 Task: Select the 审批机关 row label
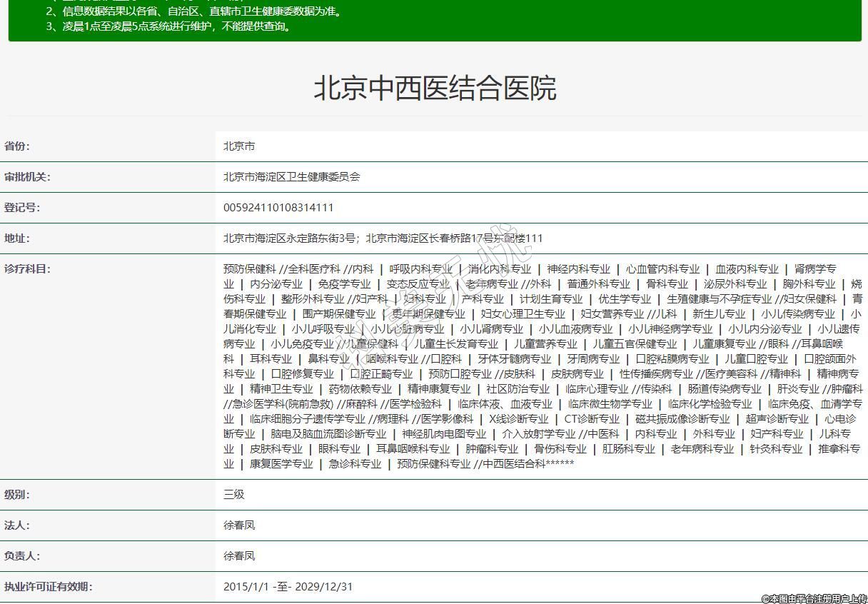(27, 177)
